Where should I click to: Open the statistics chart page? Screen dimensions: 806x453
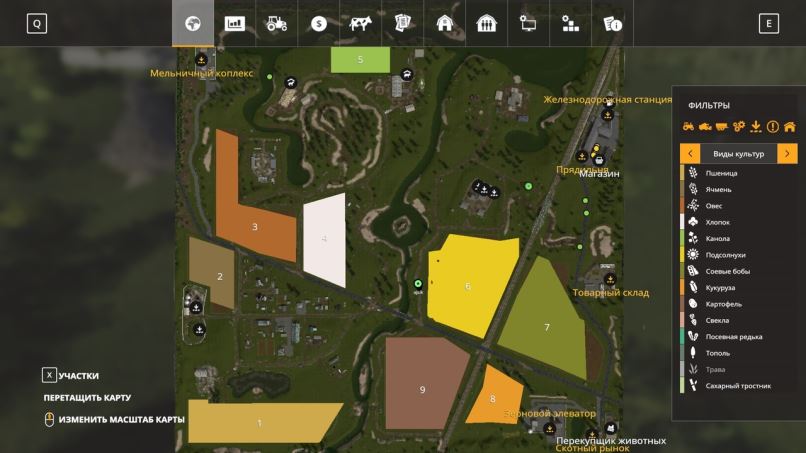coord(234,24)
